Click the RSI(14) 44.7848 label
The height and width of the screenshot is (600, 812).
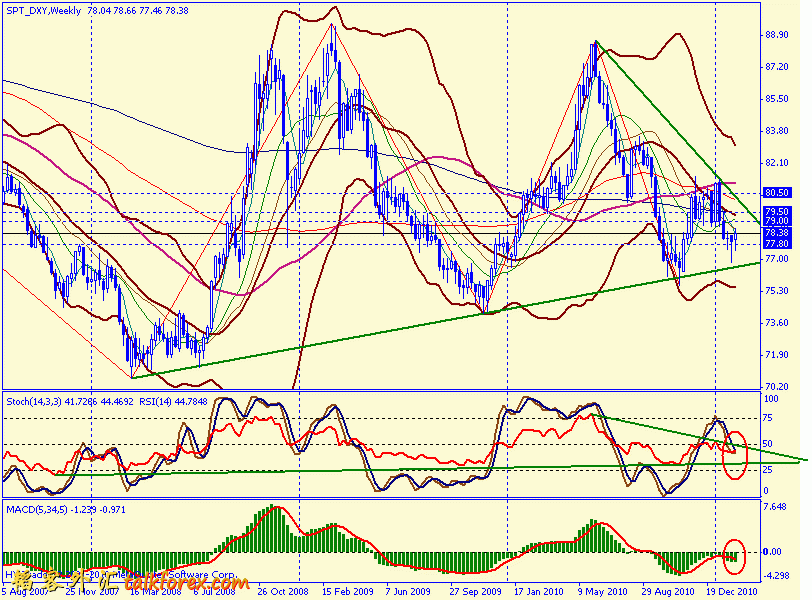coord(173,402)
